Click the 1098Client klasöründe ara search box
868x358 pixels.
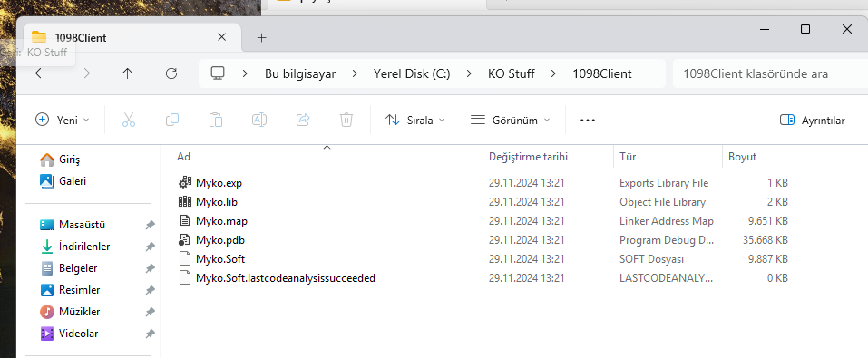[x=770, y=73]
